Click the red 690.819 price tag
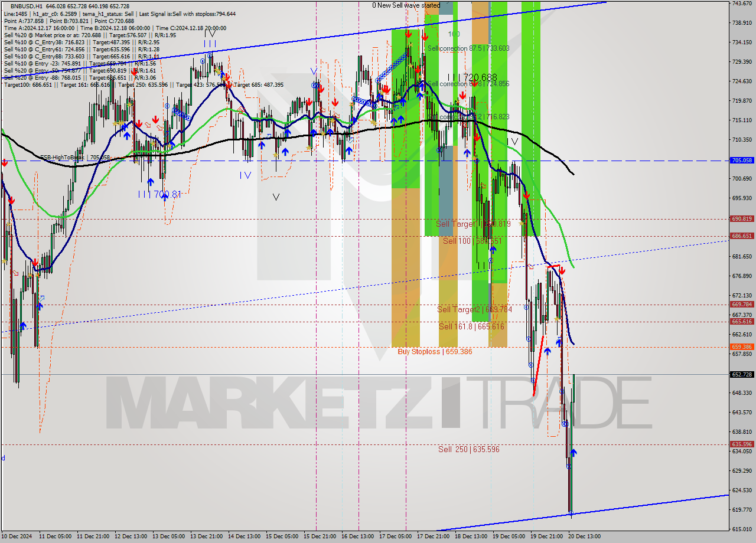 coord(742,218)
